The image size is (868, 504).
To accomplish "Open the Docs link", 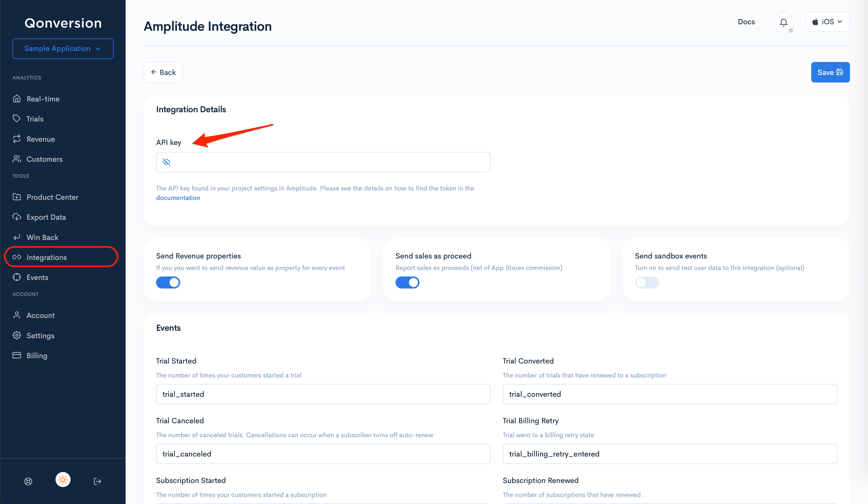I will pyautogui.click(x=746, y=22).
